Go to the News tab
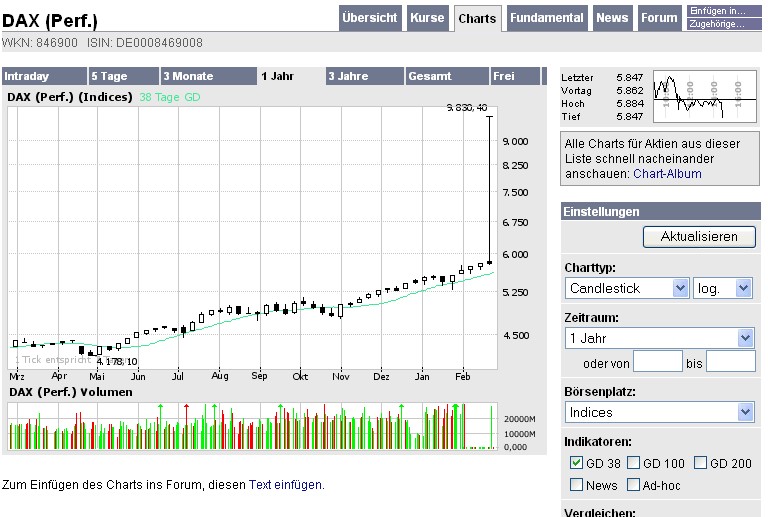The height and width of the screenshot is (517, 768). tap(612, 18)
